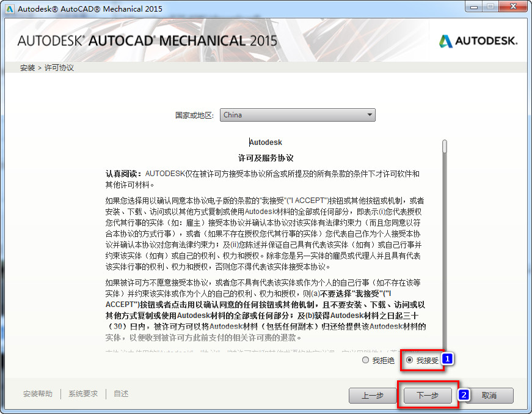Click the Autodesk heading in the agreement
The width and height of the screenshot is (532, 414).
coord(266,141)
